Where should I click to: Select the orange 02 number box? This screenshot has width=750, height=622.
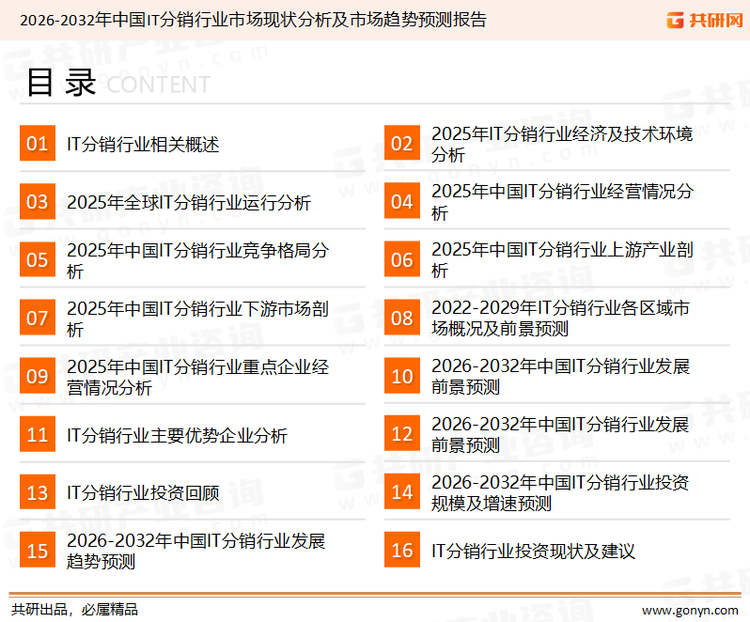tap(402, 143)
